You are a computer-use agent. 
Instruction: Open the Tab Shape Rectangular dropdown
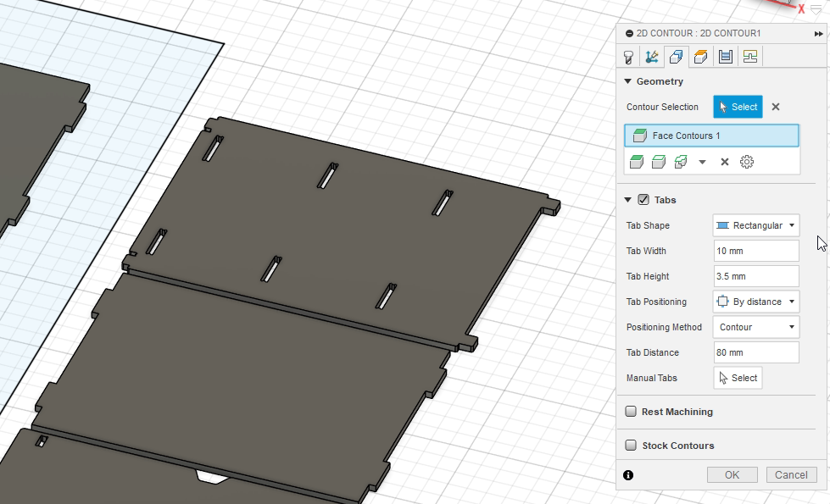(756, 225)
